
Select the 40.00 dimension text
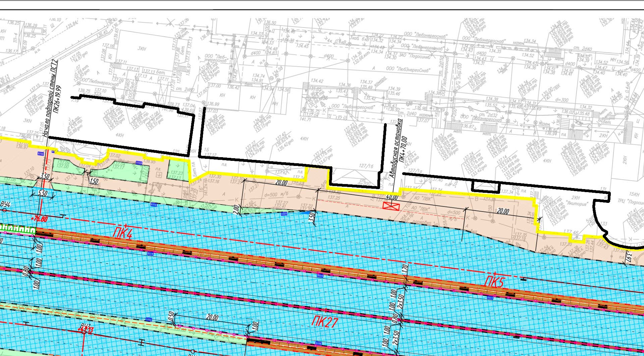point(392,197)
